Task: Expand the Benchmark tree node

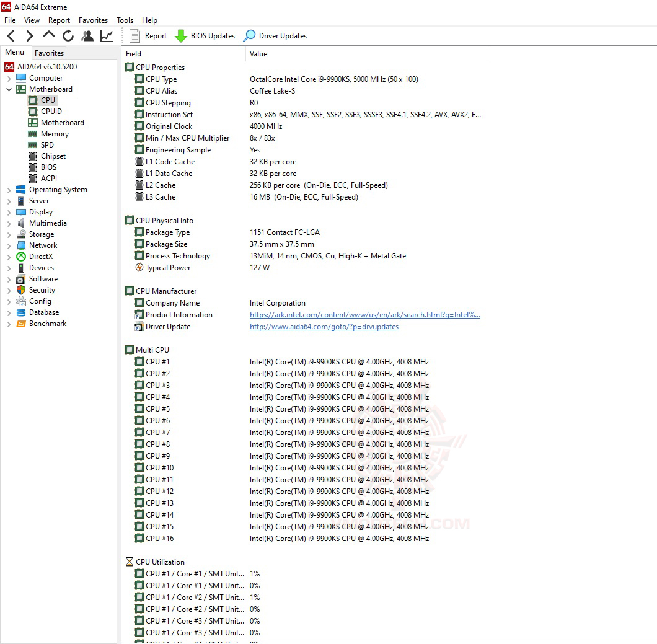Action: tap(9, 324)
